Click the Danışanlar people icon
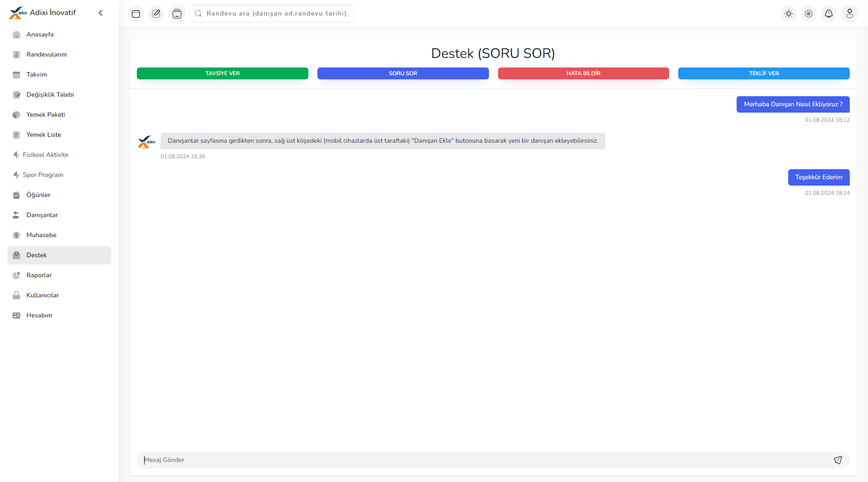 coord(16,215)
